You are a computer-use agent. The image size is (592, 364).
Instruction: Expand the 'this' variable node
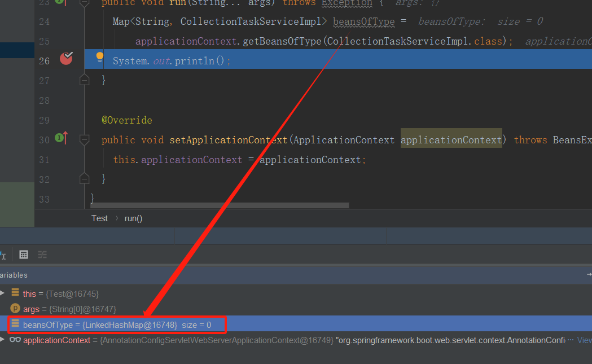pyautogui.click(x=2, y=293)
